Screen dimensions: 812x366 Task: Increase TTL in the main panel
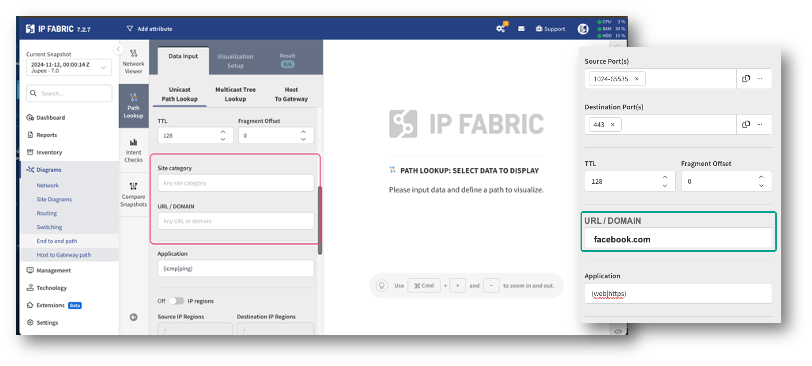point(223,132)
